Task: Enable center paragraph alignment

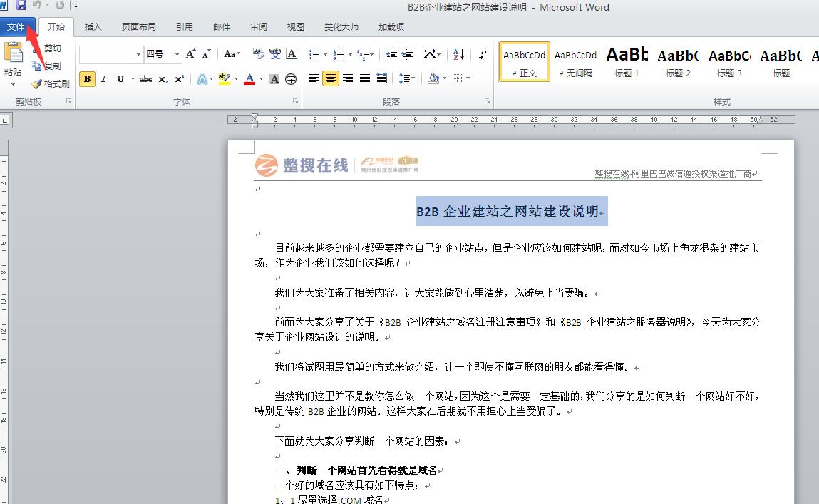Action: coord(331,78)
